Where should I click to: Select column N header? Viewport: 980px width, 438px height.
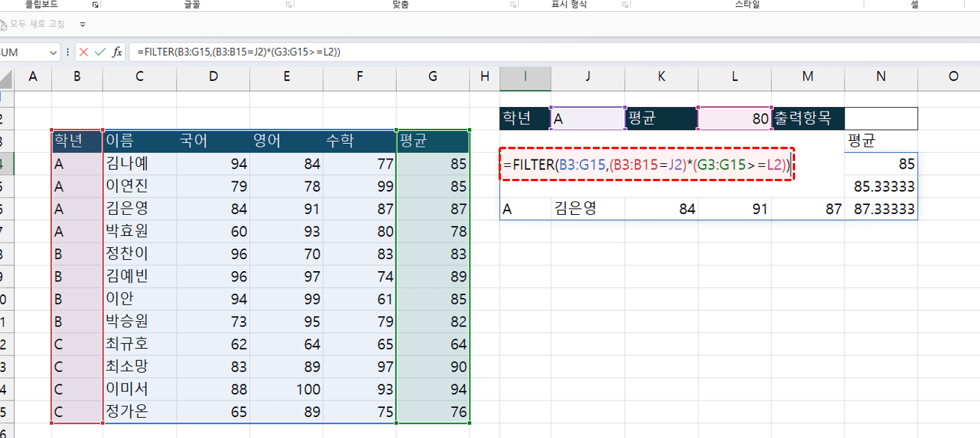click(x=881, y=76)
